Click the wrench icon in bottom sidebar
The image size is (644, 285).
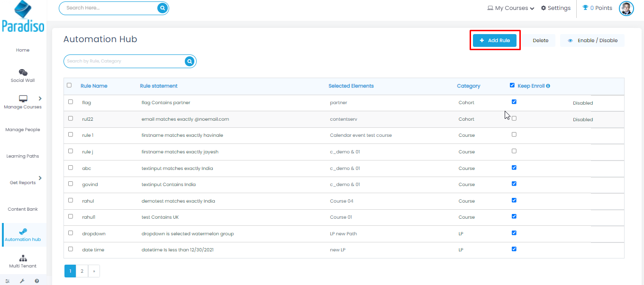(x=22, y=281)
